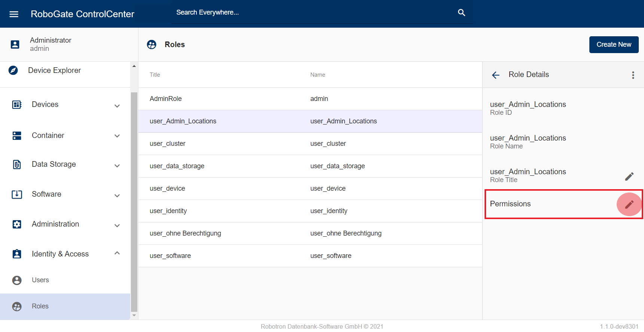This screenshot has width=644, height=332.
Task: Click the admin name cell
Action: tap(319, 99)
